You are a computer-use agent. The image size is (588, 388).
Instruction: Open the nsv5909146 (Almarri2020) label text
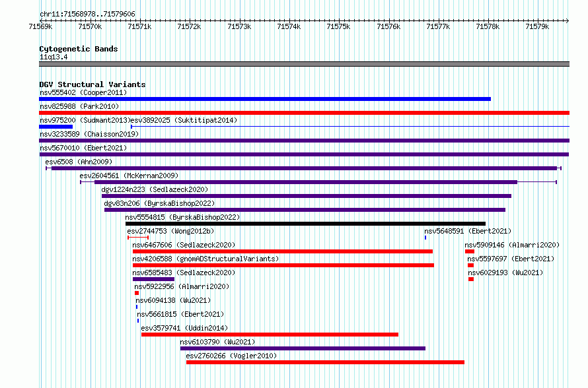512,245
